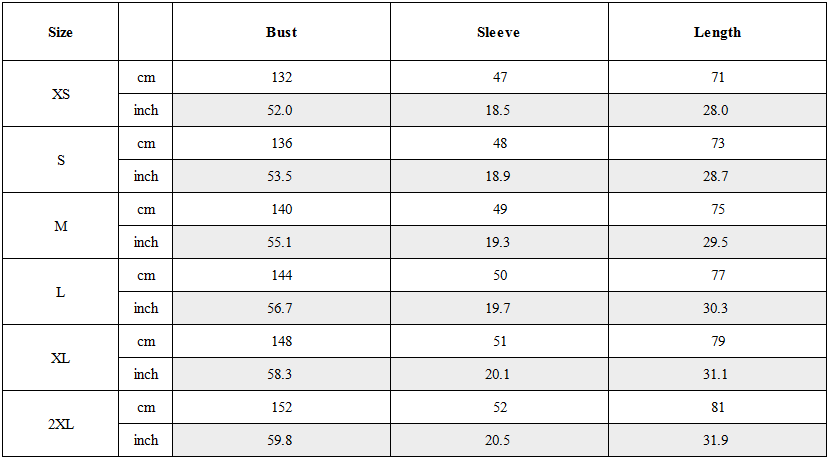The width and height of the screenshot is (831, 460).
Task: Click the M sleeve value 49
Action: click(x=499, y=209)
